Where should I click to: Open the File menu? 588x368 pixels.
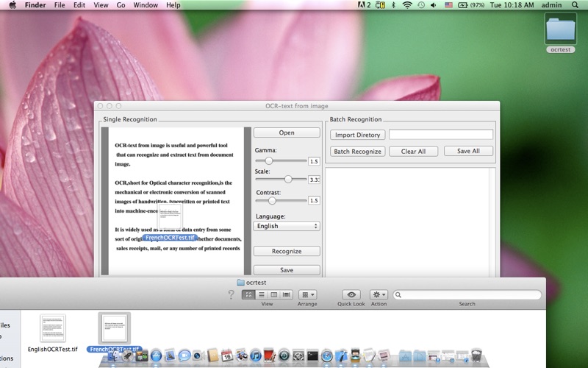tap(60, 5)
